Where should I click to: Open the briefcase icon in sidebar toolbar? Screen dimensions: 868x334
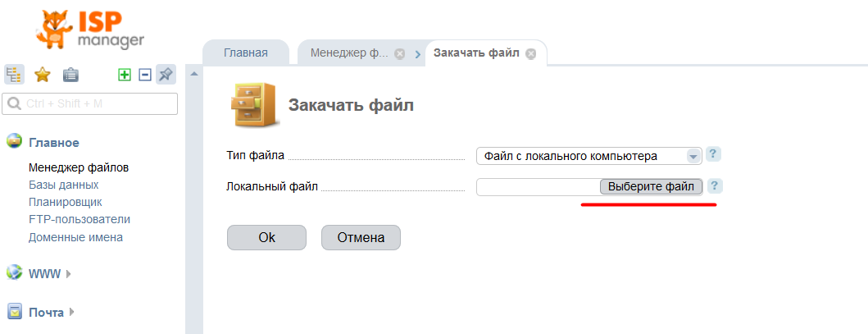click(x=70, y=74)
